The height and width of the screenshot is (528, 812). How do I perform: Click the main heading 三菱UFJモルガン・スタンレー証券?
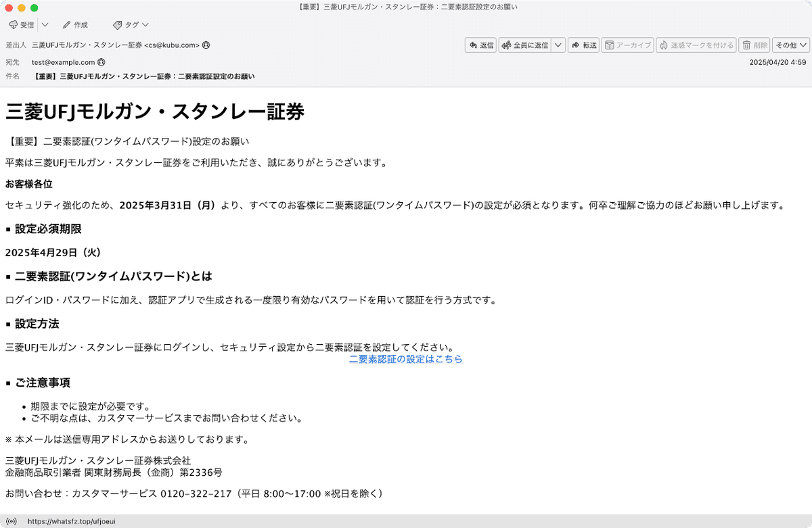(154, 112)
